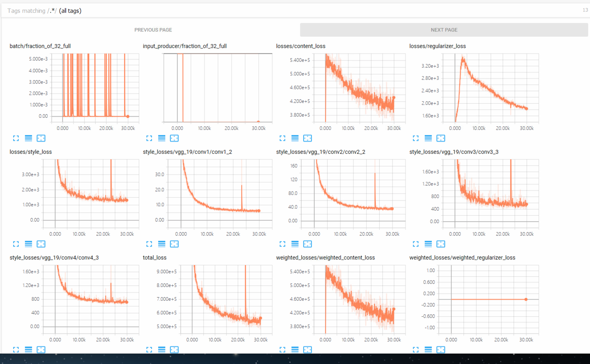Fit domain to data on conv1_2 style loss chart
This screenshot has height=364, width=590.
click(174, 244)
